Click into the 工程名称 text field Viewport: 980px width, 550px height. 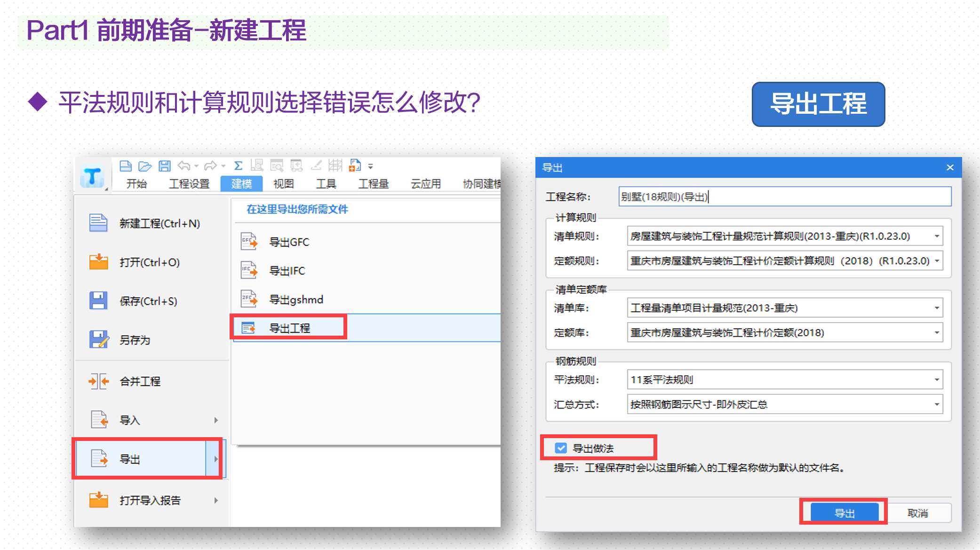[784, 196]
